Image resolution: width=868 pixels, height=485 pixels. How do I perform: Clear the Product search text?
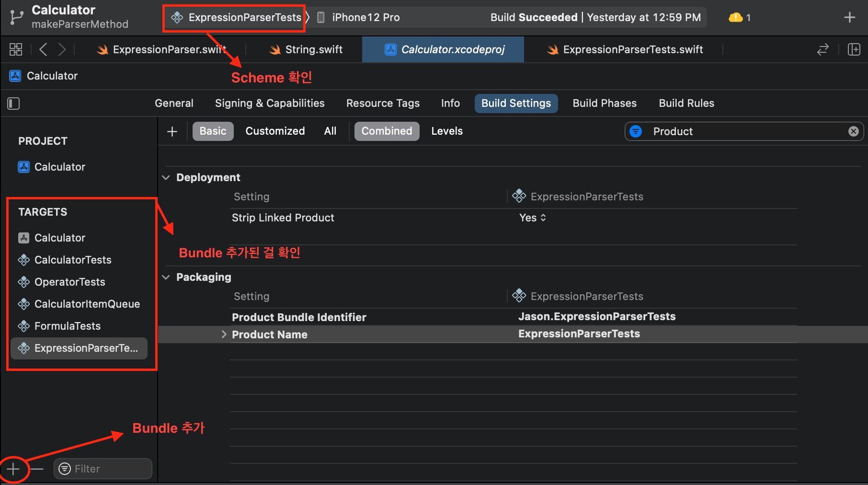(853, 131)
